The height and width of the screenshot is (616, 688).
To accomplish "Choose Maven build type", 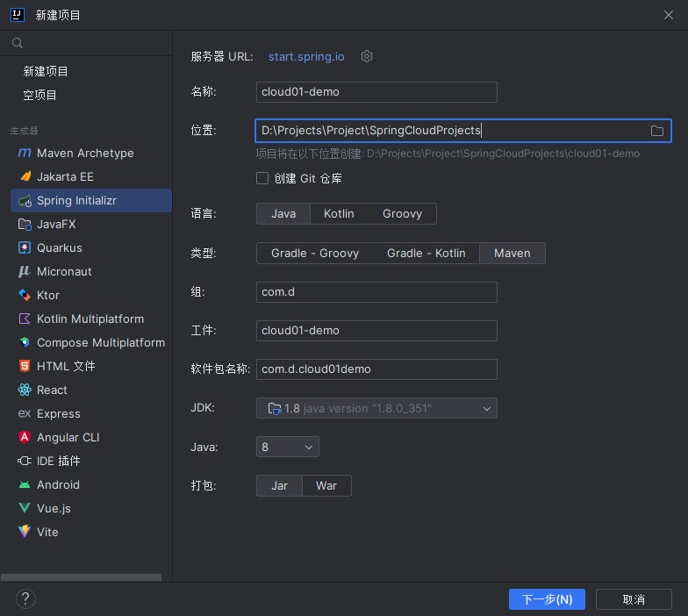I will (512, 253).
